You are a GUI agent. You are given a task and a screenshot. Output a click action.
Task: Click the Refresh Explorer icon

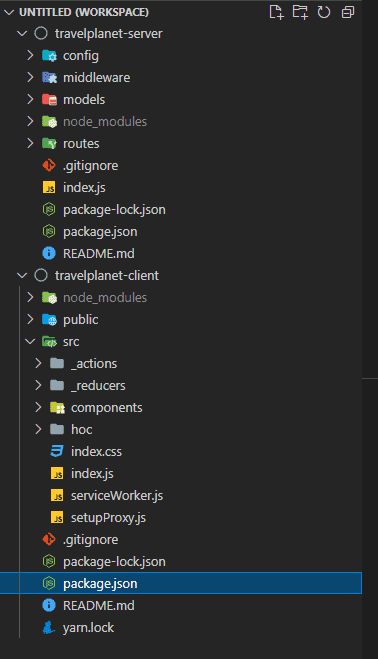click(324, 12)
